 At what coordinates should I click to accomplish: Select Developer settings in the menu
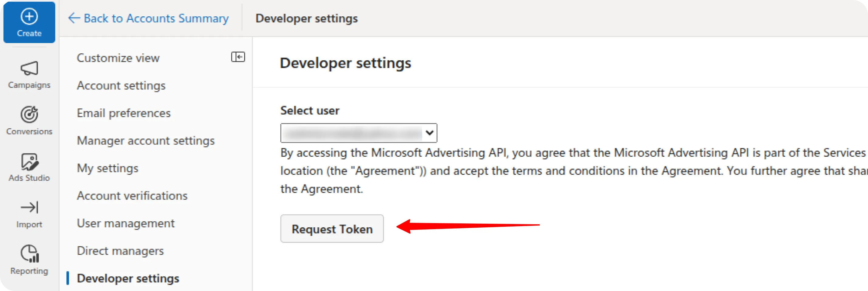pyautogui.click(x=128, y=278)
